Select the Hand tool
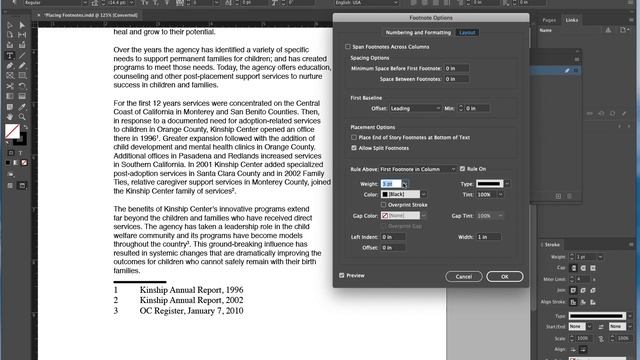The height and width of the screenshot is (360, 640). coord(10,117)
